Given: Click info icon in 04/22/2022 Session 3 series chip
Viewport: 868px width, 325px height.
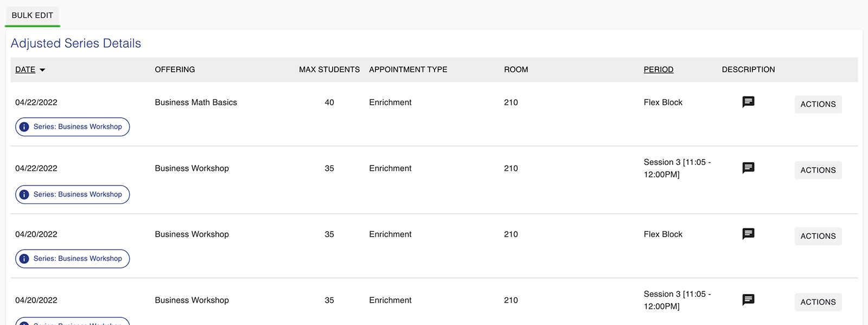Looking at the screenshot, I should click(24, 194).
